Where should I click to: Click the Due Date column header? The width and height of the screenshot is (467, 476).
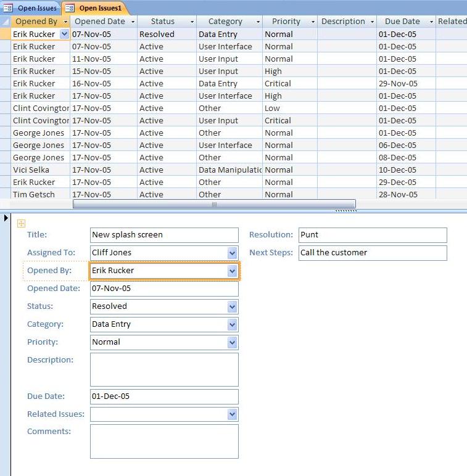pyautogui.click(x=402, y=22)
